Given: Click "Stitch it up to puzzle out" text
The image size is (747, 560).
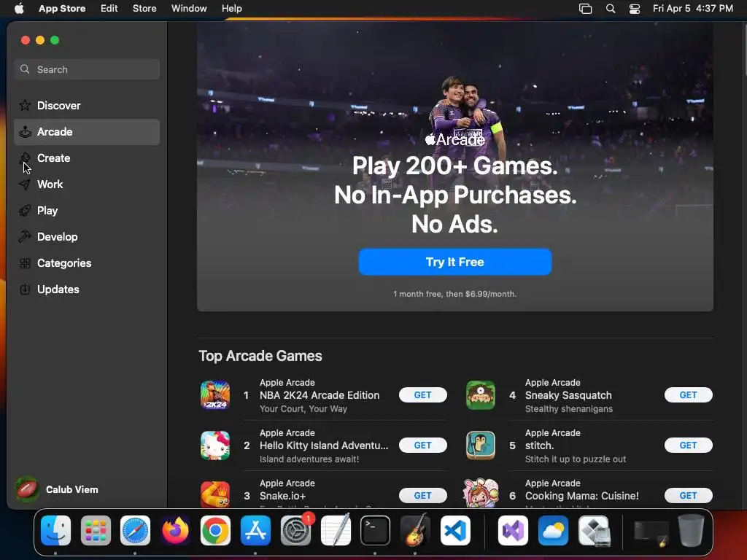Looking at the screenshot, I should pos(576,459).
